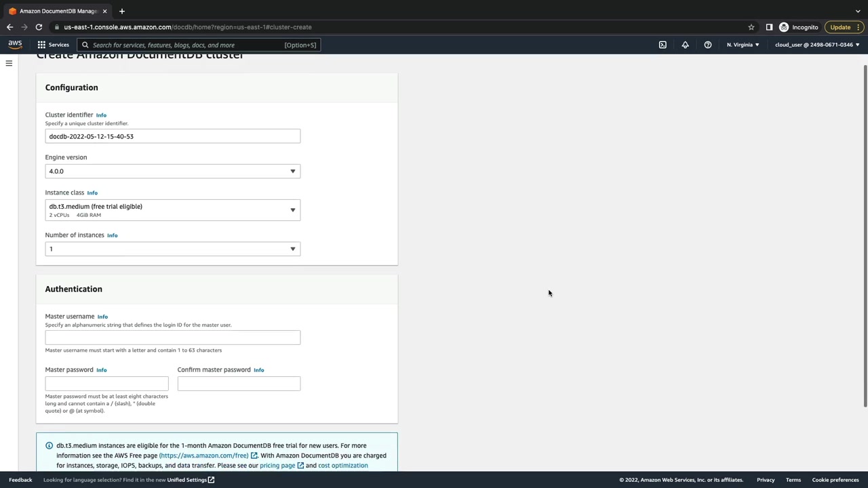Go back with the browser back arrow

point(9,27)
